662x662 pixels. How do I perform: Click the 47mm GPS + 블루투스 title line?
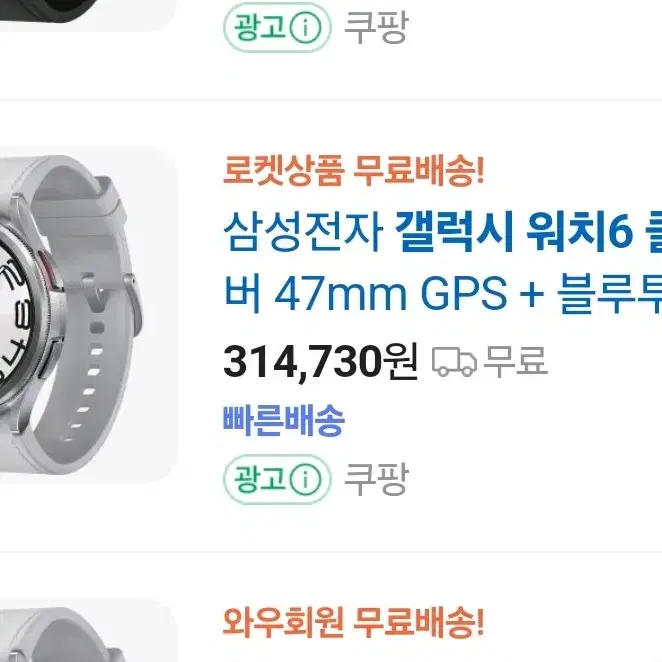coord(442,293)
